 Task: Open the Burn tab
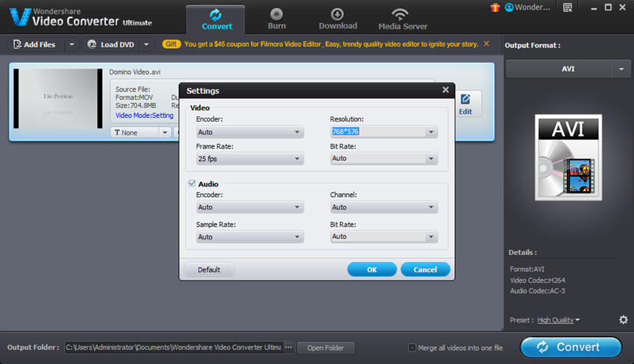click(x=277, y=19)
